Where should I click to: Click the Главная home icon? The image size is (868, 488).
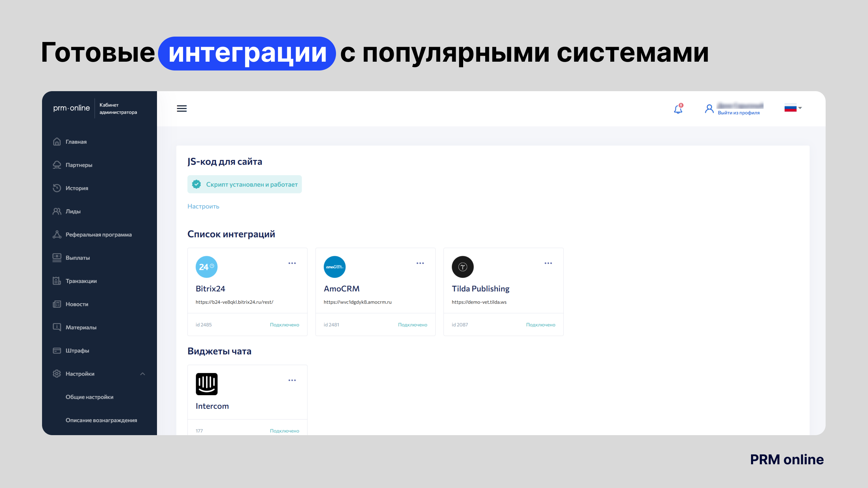pyautogui.click(x=57, y=142)
